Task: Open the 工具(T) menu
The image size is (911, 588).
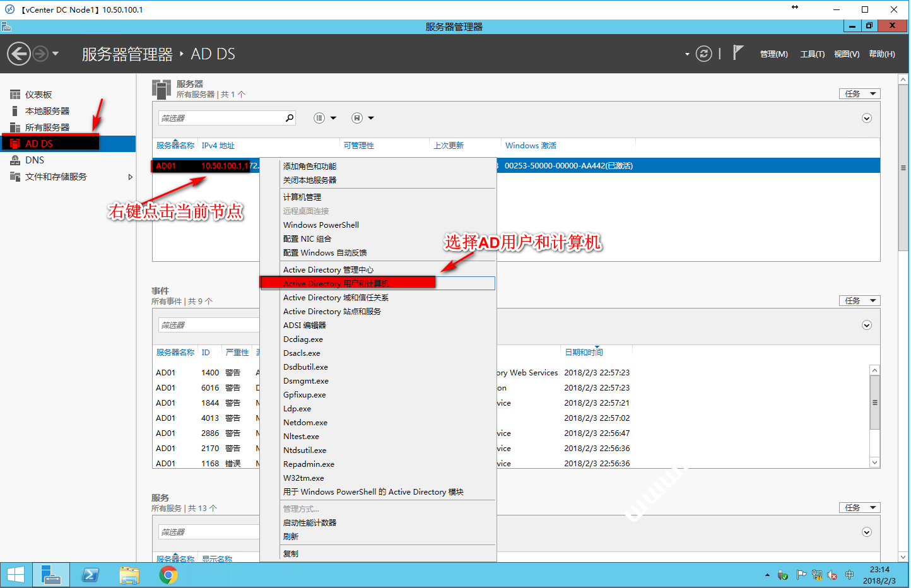Action: pyautogui.click(x=812, y=54)
